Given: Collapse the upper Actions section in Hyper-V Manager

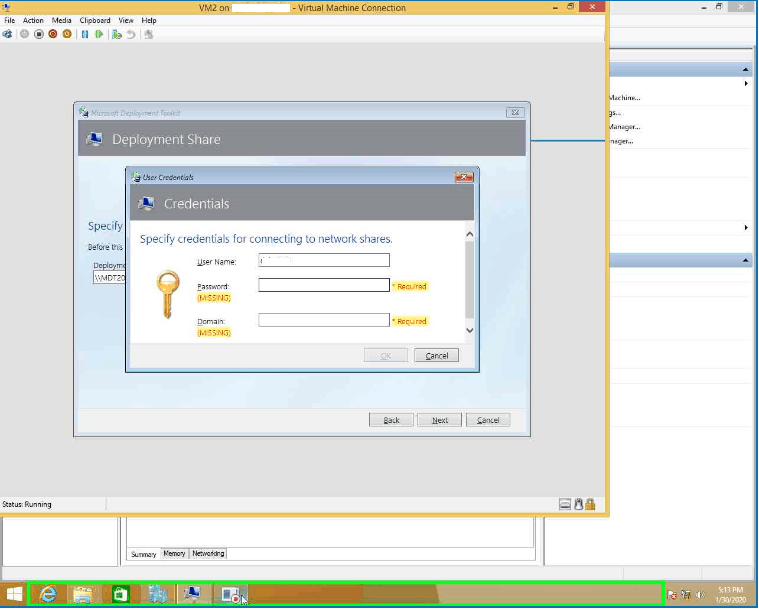Looking at the screenshot, I should point(745,70).
